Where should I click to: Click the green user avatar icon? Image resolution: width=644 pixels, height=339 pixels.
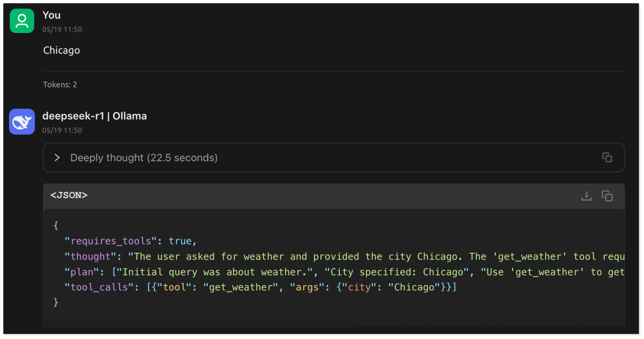click(22, 21)
